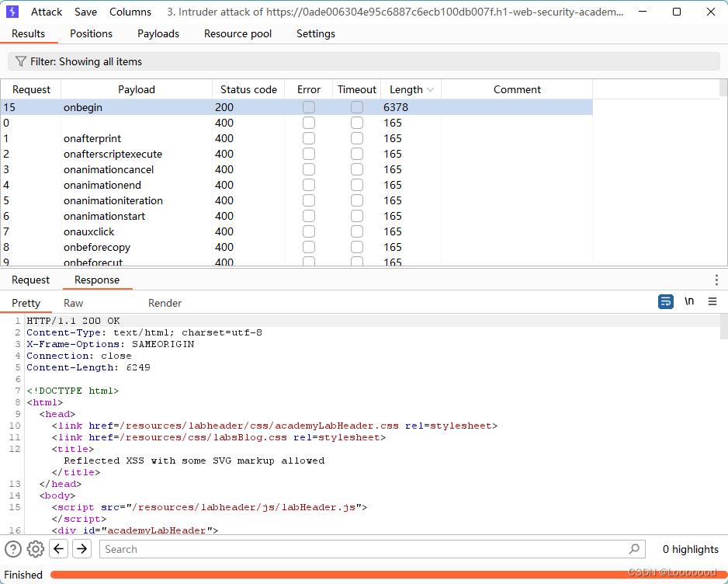Click the 6378 length value

[396, 107]
